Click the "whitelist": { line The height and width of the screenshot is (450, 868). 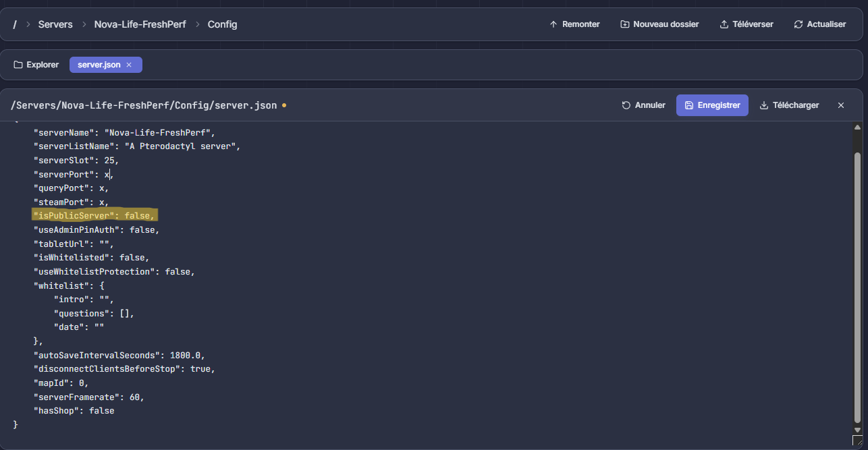point(68,286)
